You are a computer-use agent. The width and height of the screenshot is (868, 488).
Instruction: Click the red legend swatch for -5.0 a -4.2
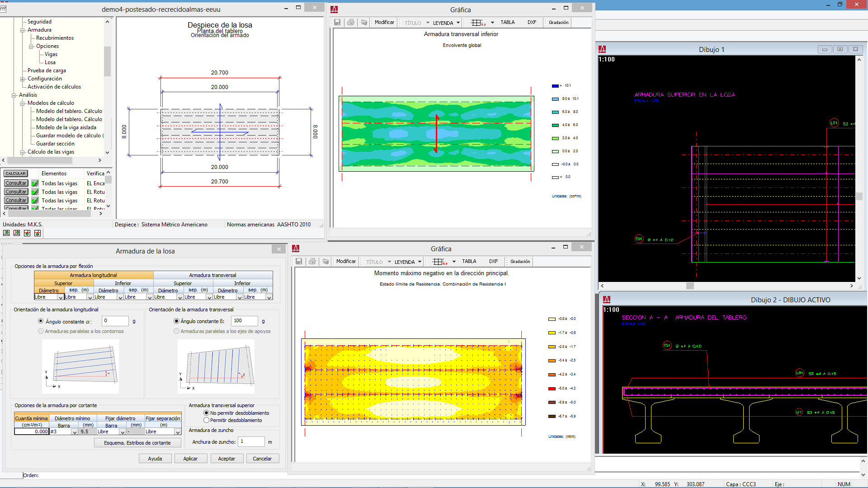click(x=552, y=389)
